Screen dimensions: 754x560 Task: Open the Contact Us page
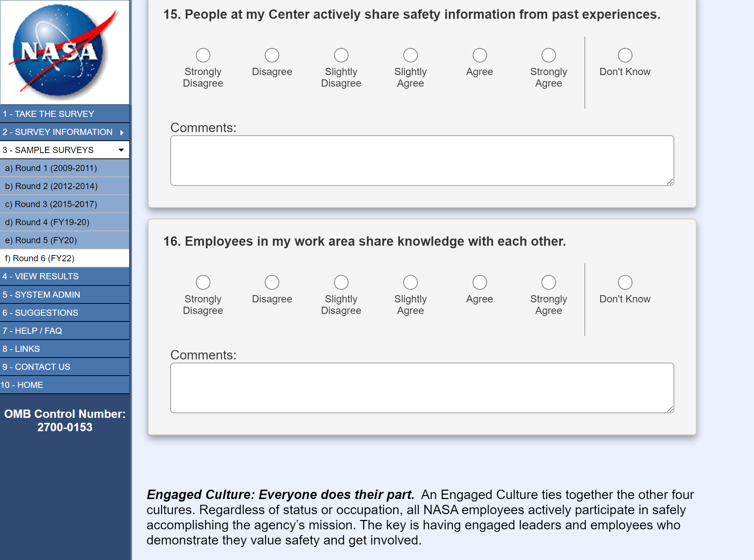(x=36, y=367)
